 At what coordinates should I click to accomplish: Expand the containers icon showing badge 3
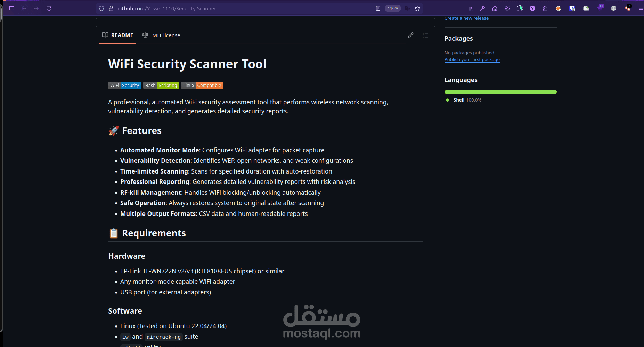click(x=628, y=8)
